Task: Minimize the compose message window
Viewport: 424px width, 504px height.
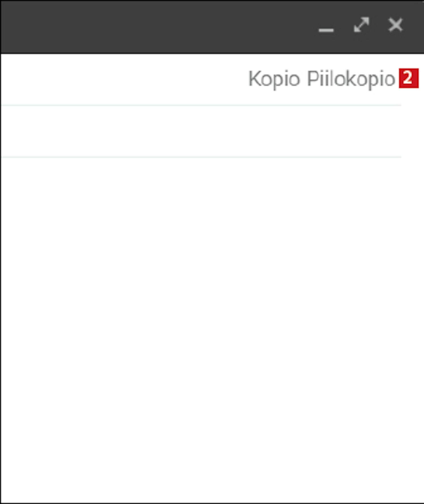Action: click(x=326, y=29)
